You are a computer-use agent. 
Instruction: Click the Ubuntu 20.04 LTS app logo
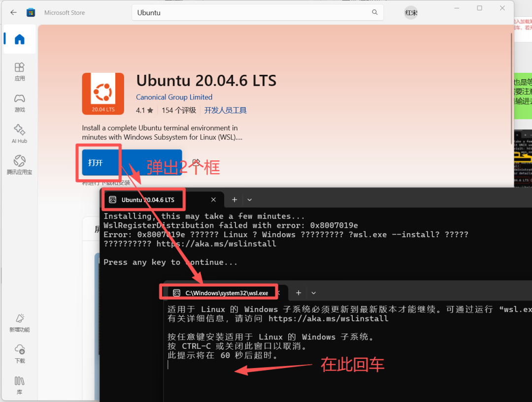[x=103, y=93]
